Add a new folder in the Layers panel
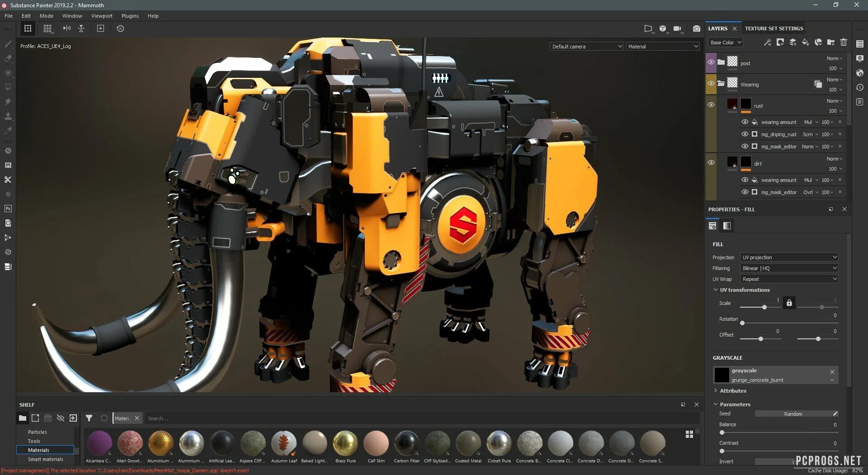Viewport: 868px width, 475px height. pos(831,42)
